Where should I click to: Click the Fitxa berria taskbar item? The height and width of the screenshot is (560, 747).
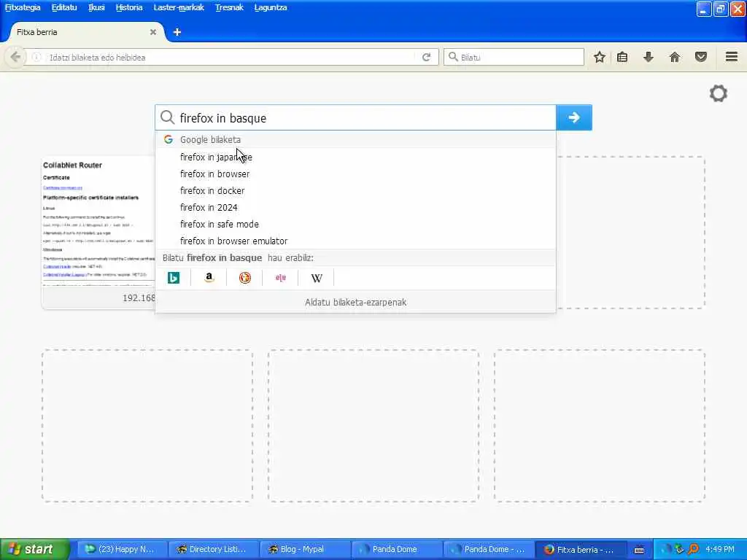[580, 549]
